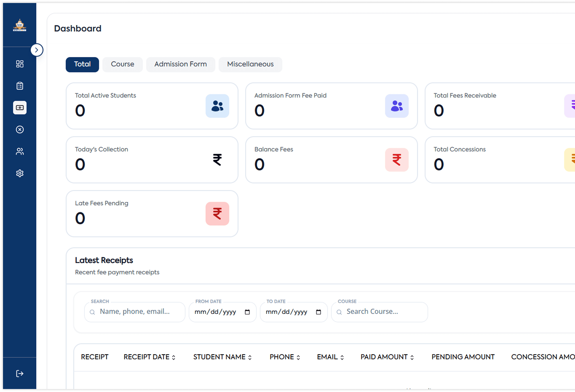Click the Receipt column header

(94, 357)
